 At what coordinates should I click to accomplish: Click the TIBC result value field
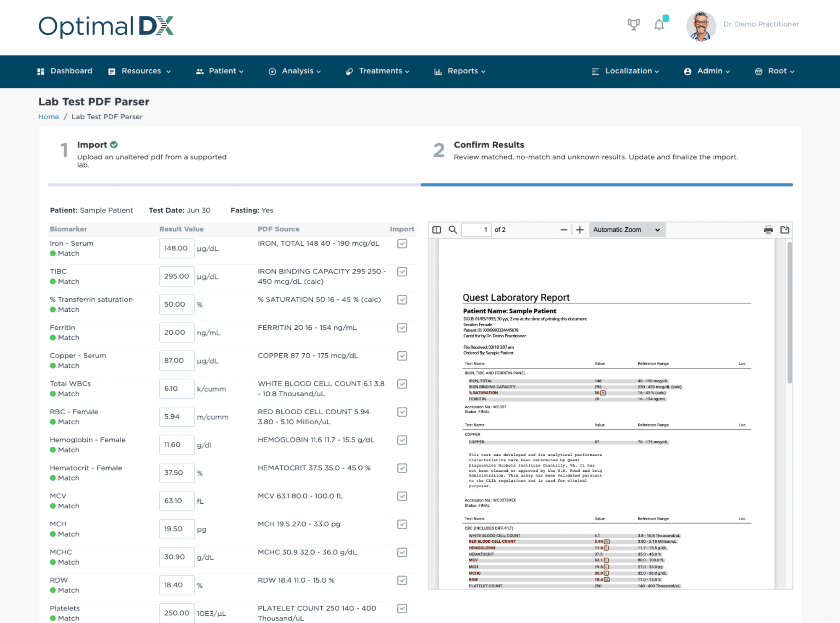[x=177, y=276]
